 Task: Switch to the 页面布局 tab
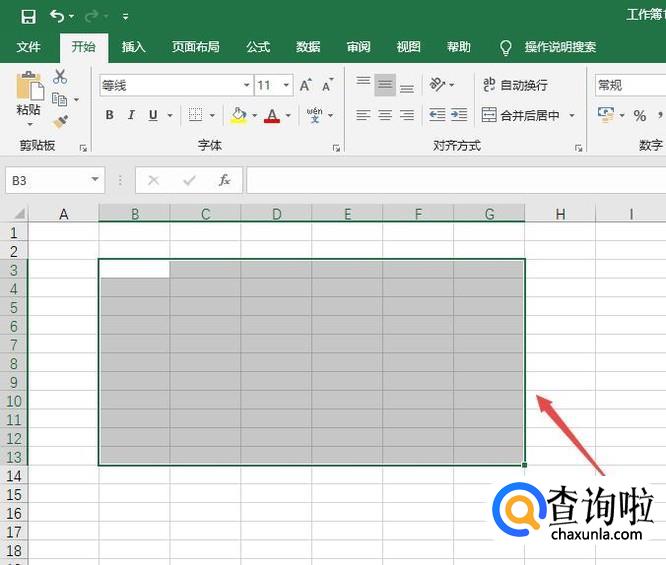coord(195,47)
